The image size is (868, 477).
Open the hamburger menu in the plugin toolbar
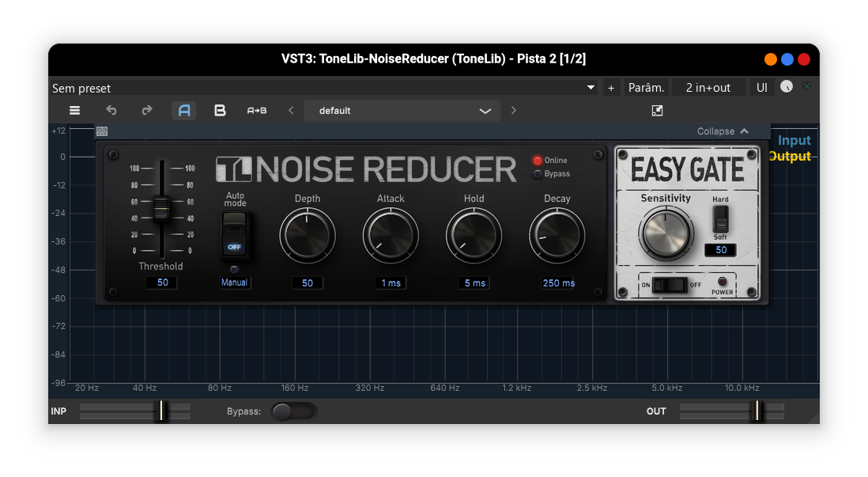(x=74, y=110)
